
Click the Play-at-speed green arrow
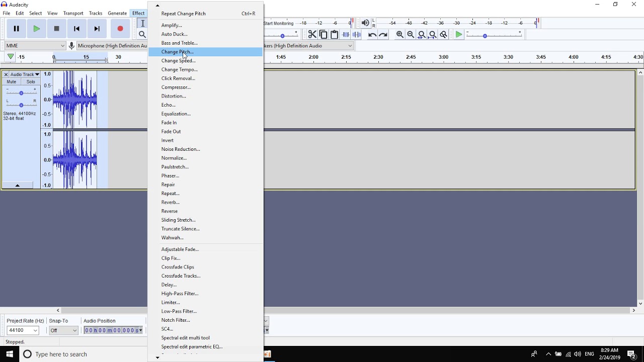click(459, 35)
